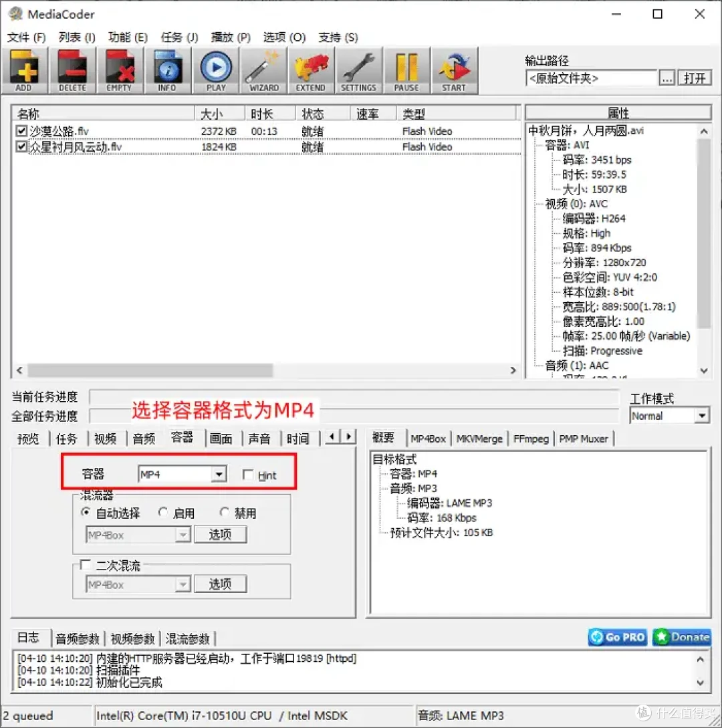The height and width of the screenshot is (728, 722).
Task: Uncheck the 沙漠公路.flv file checkbox
Action: pos(21,131)
